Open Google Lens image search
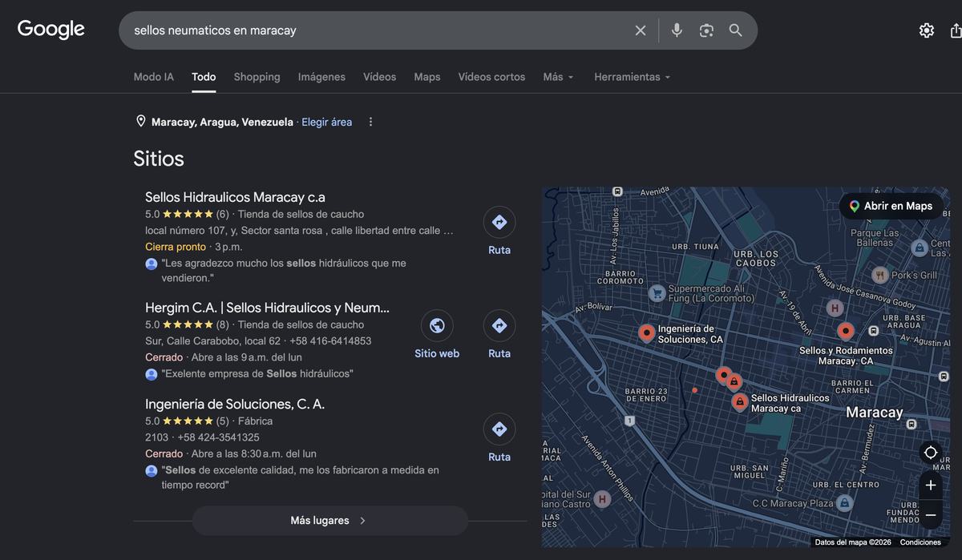Screen dimensions: 962x560 [x=706, y=30]
